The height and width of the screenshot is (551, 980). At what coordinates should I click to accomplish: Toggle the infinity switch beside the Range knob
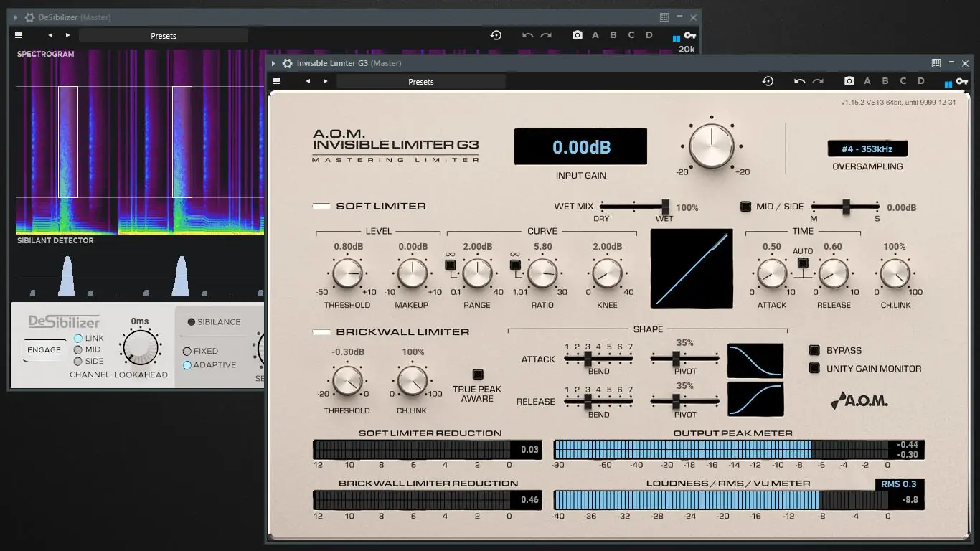point(451,265)
